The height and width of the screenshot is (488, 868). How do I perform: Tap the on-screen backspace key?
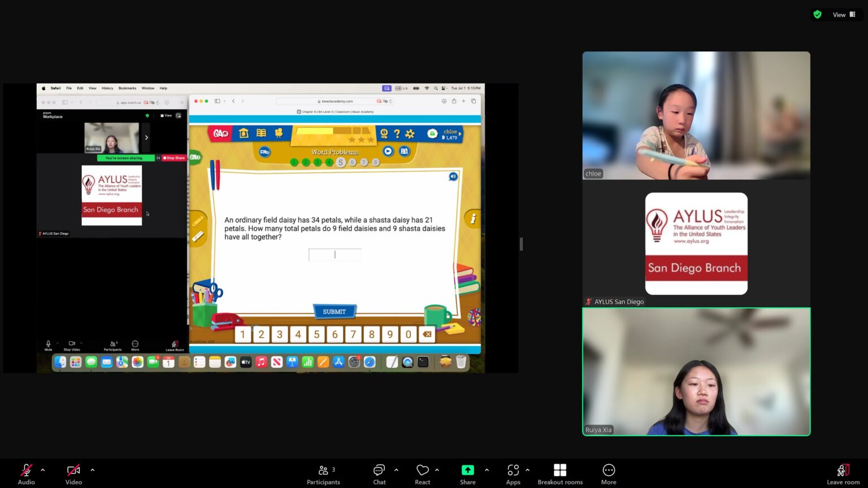click(427, 334)
